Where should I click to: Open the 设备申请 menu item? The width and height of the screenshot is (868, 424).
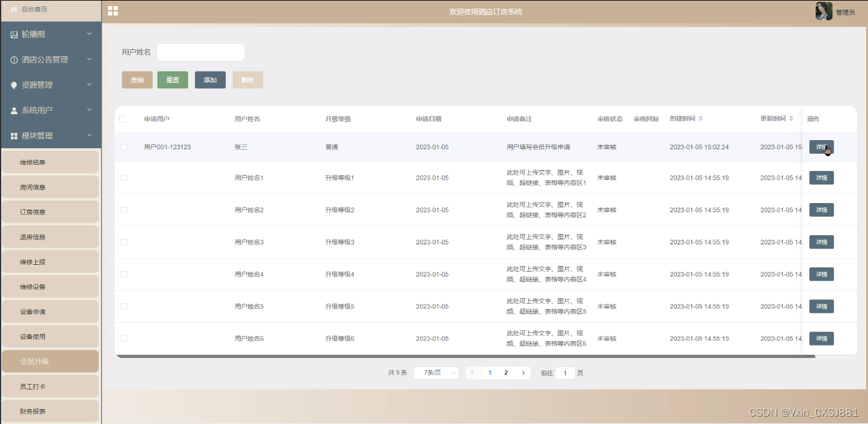pos(51,312)
